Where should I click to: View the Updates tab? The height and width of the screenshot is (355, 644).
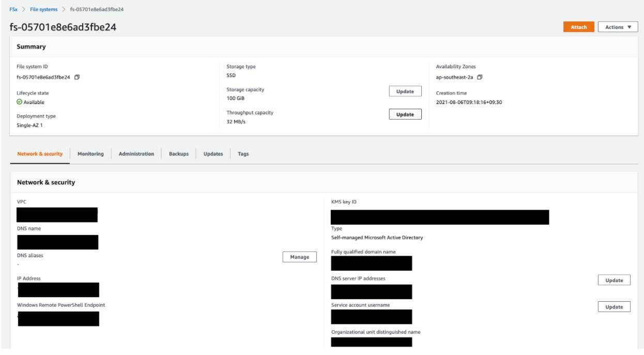pyautogui.click(x=212, y=154)
